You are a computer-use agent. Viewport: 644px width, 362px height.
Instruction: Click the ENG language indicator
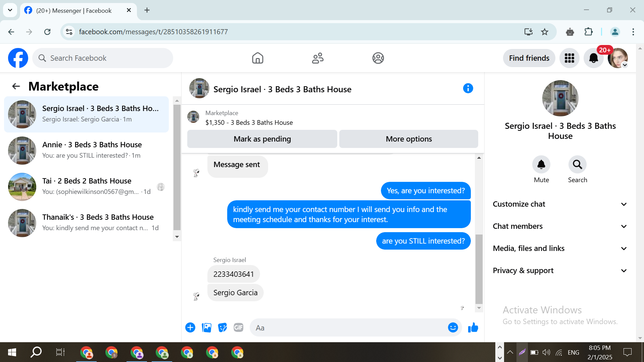pyautogui.click(x=573, y=352)
